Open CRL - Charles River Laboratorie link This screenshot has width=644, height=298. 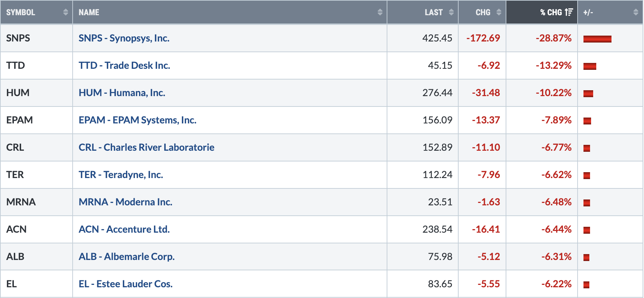[x=146, y=147]
